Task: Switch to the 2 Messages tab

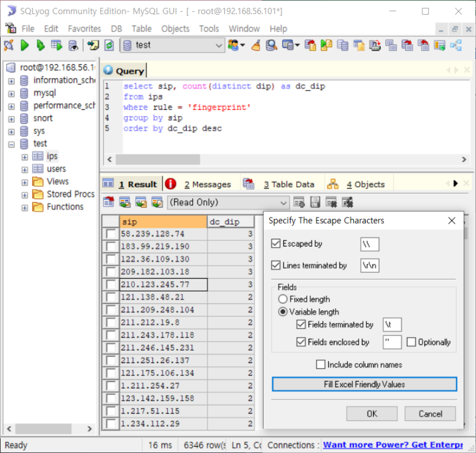Action: [x=208, y=184]
